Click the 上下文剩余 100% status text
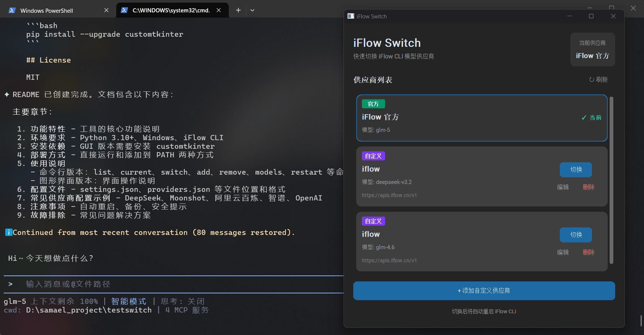 [x=64, y=302]
